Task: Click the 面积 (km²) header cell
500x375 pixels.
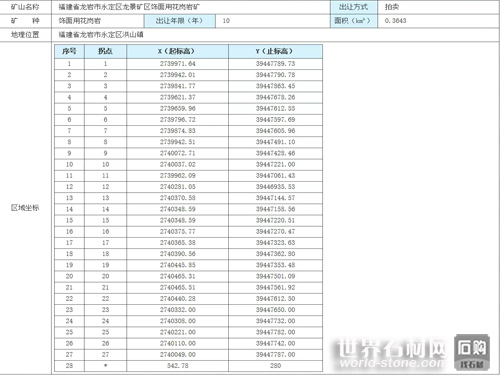Action: pyautogui.click(x=354, y=21)
